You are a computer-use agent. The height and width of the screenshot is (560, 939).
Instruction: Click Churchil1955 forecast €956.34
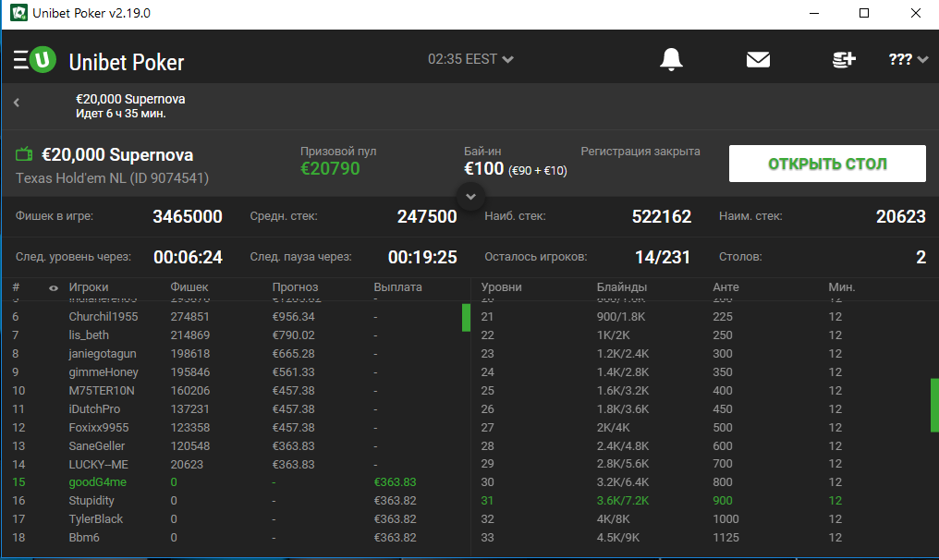click(294, 317)
